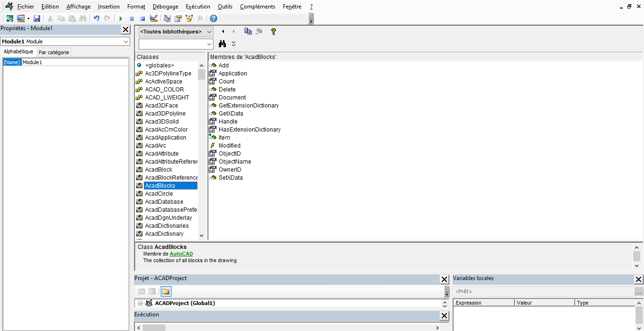Select the AcadApplication class
Screen dimensions: 644x331
pyautogui.click(x=165, y=138)
